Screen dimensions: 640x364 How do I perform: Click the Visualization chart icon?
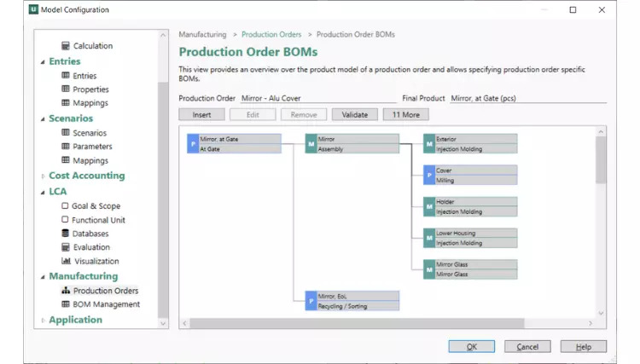[66, 261]
